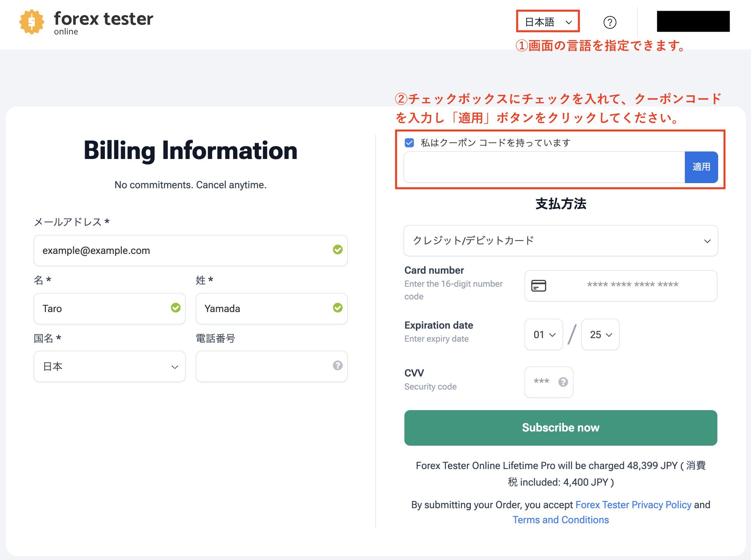Click the green checkmark in email field
Screen dimensions: 751x560
[x=338, y=250]
